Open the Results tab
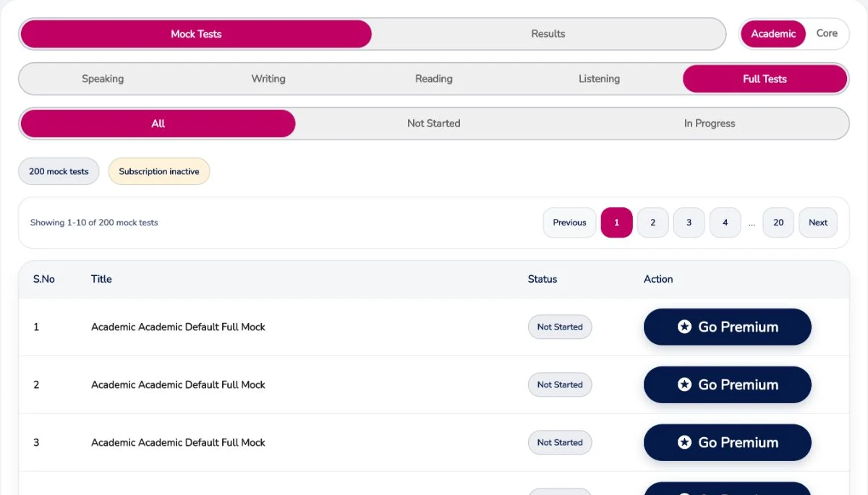868x495 pixels. [548, 34]
